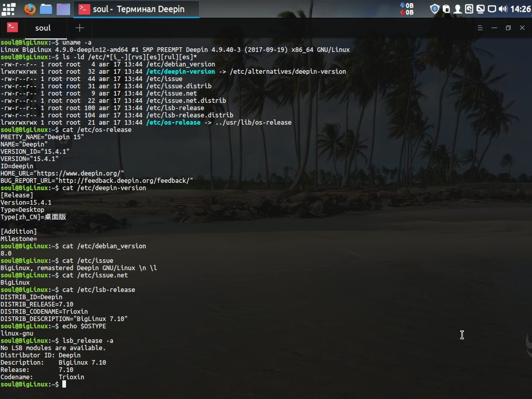The image size is (532, 399).
Task: Click the line 'DISTRIB_CODENAME=Trioxin'
Action: click(44, 312)
